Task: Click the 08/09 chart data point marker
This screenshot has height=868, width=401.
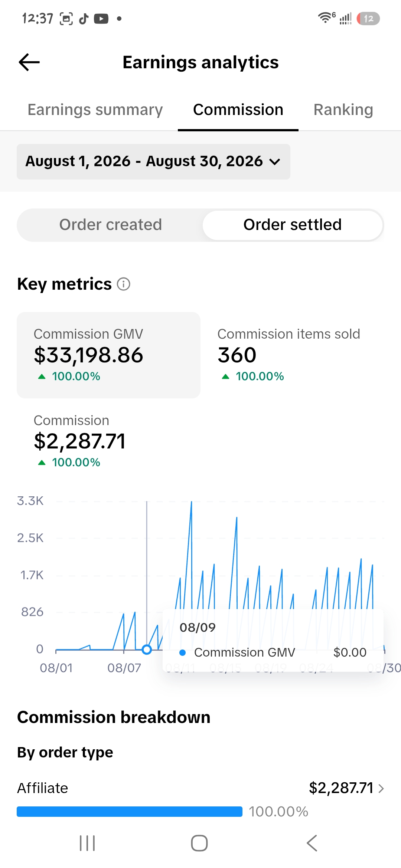Action: (x=147, y=650)
